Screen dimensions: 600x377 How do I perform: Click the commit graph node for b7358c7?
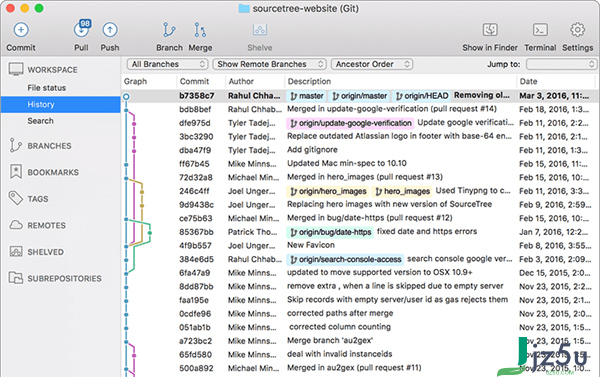coord(126,97)
